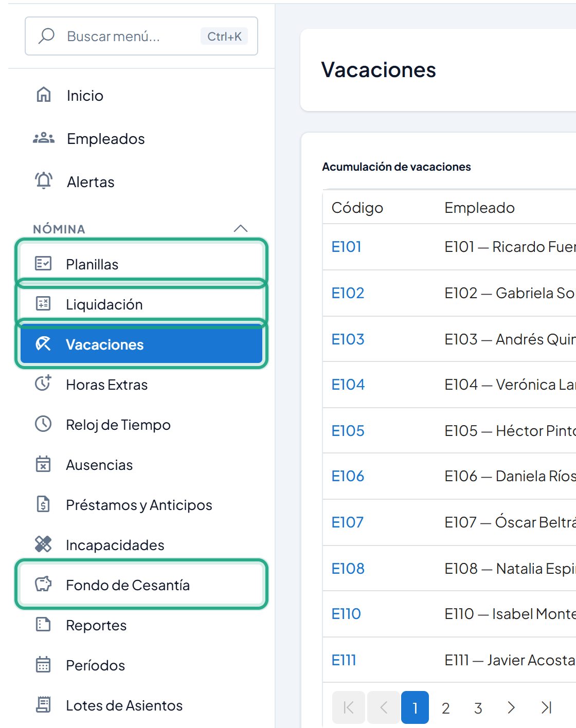
Task: Open employee code link E107
Action: tap(347, 522)
